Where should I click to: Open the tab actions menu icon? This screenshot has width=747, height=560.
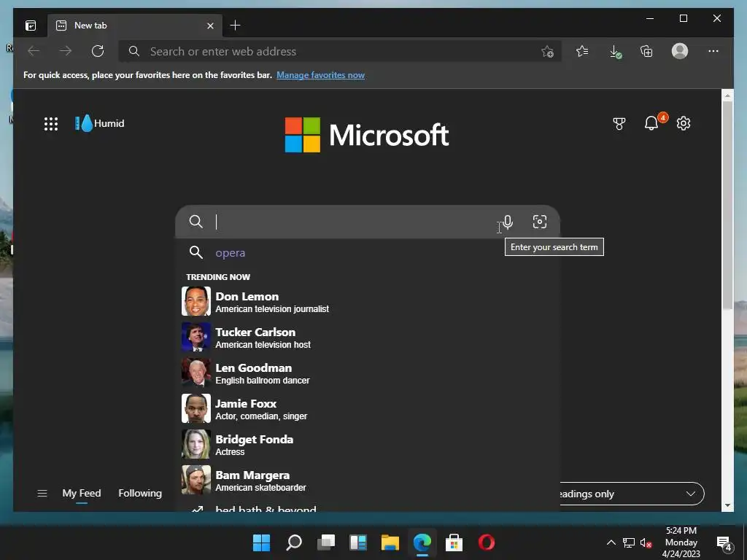[31, 26]
